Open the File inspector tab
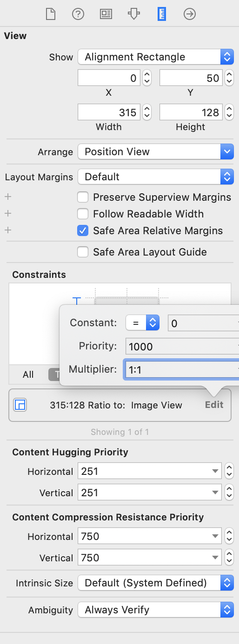The image size is (239, 644). tap(51, 14)
